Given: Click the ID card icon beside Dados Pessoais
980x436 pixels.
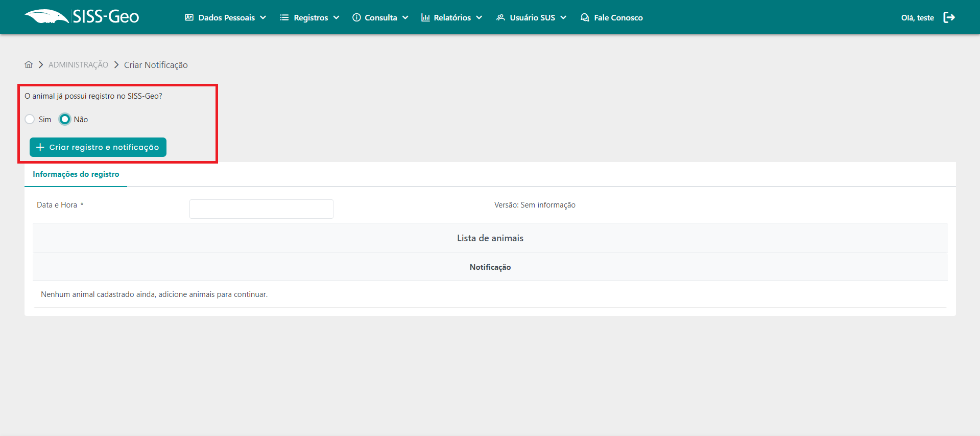Looking at the screenshot, I should point(189,17).
